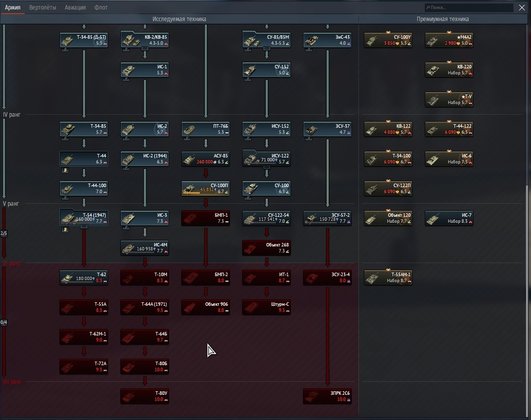The width and height of the screenshot is (531, 420).
Task: Select the Объект 906 vehicle card
Action: [205, 307]
